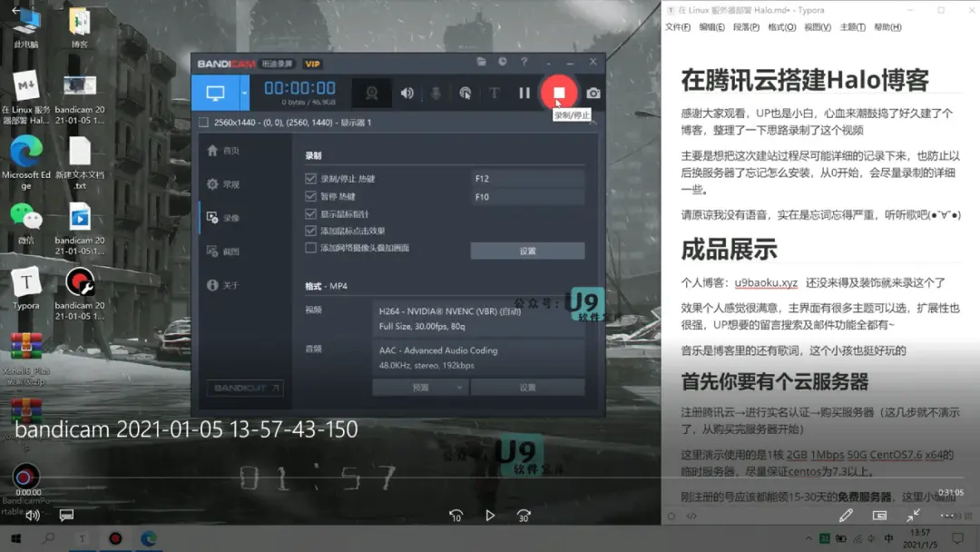Click the CentOS7.6 link text in Typora
The width and height of the screenshot is (980, 552).
click(x=896, y=455)
